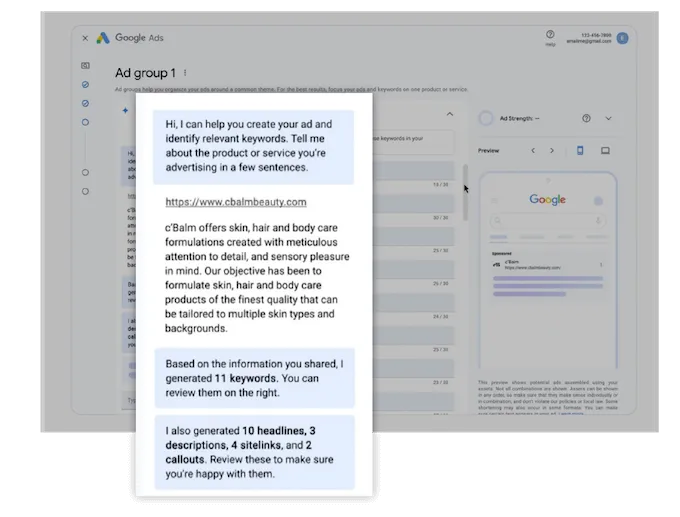The height and width of the screenshot is (517, 680).
Task: Click the microphone icon in preview search
Action: tap(598, 221)
